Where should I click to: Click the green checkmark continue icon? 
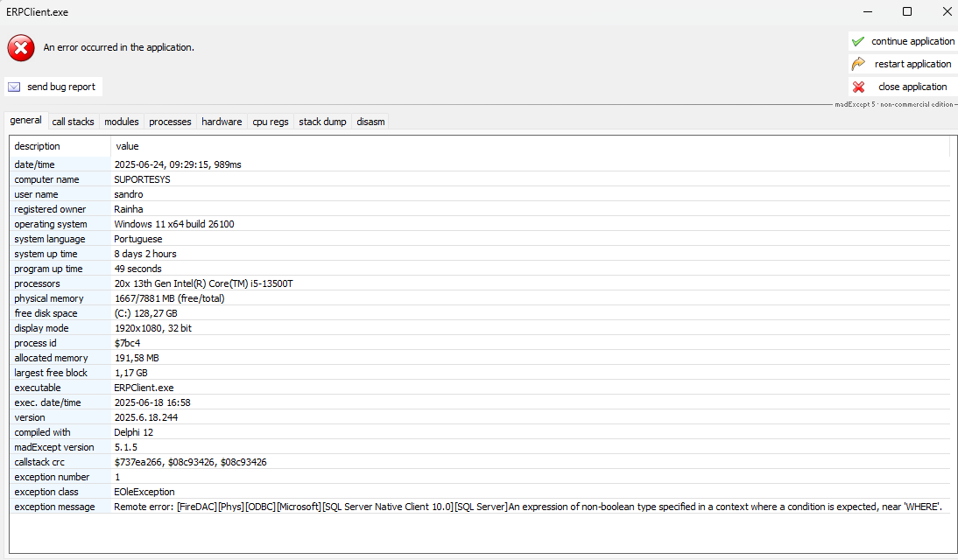(x=858, y=41)
